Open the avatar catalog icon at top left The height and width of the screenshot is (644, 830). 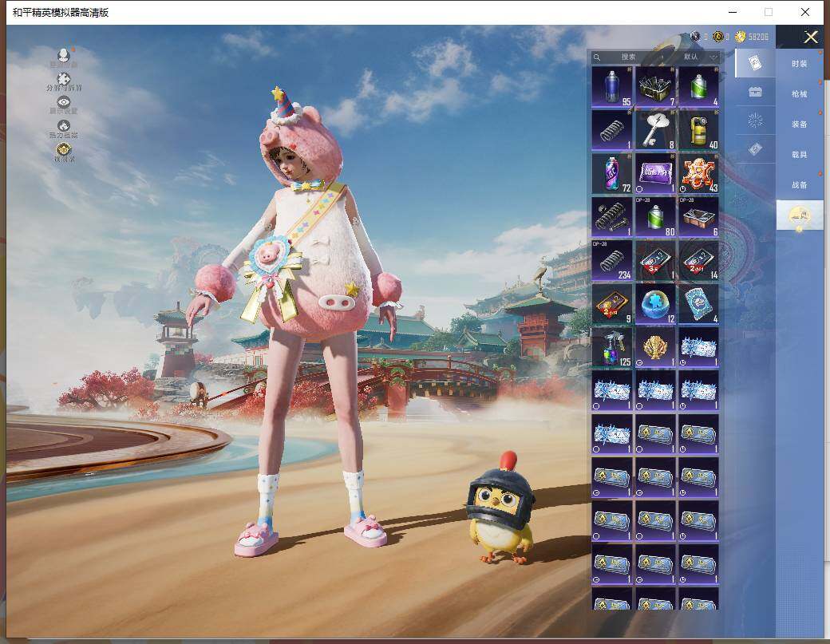pos(64,57)
